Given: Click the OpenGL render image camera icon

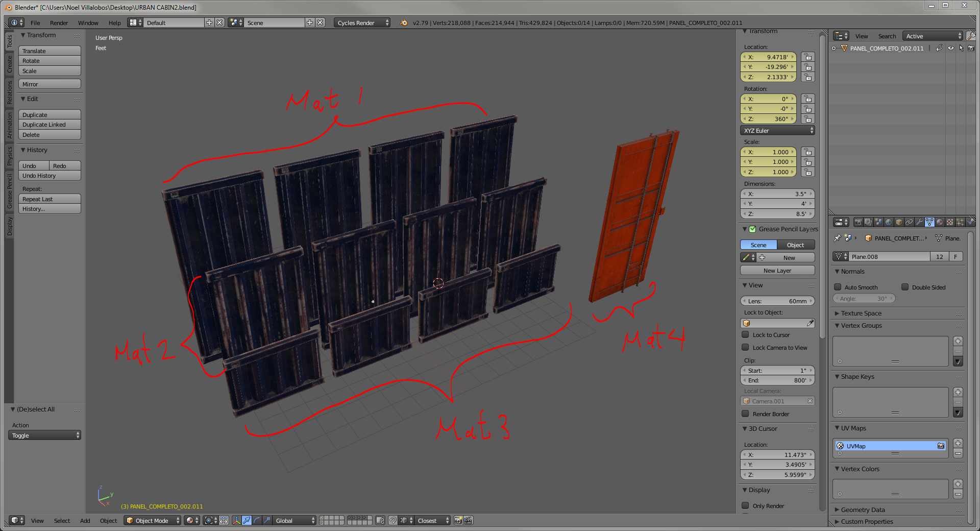Looking at the screenshot, I should click(458, 520).
